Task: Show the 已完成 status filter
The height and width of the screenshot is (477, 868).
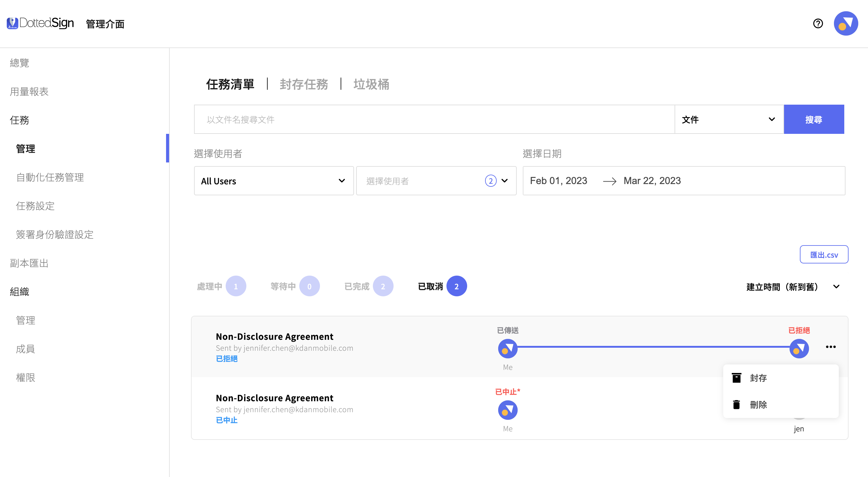Action: [x=369, y=286]
